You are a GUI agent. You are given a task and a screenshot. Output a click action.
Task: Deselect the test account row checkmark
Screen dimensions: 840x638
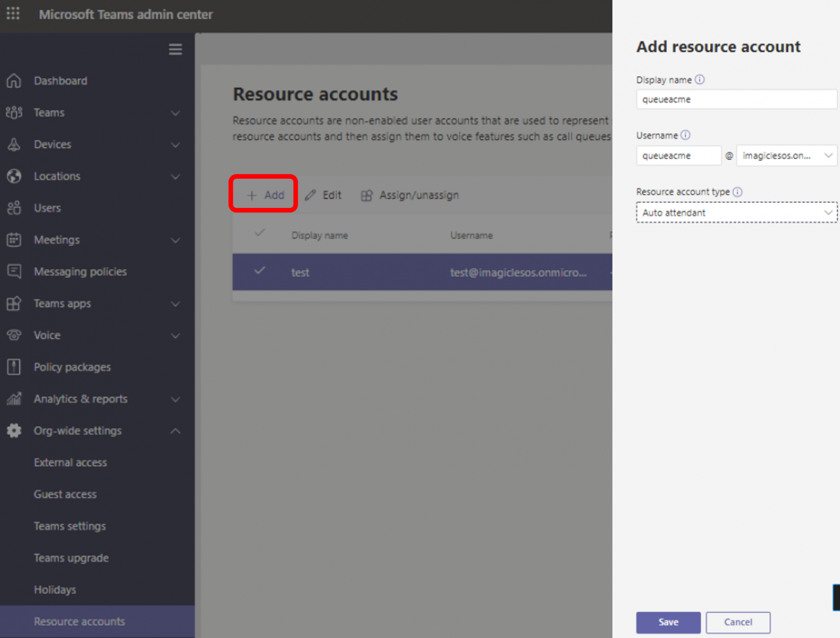[259, 271]
